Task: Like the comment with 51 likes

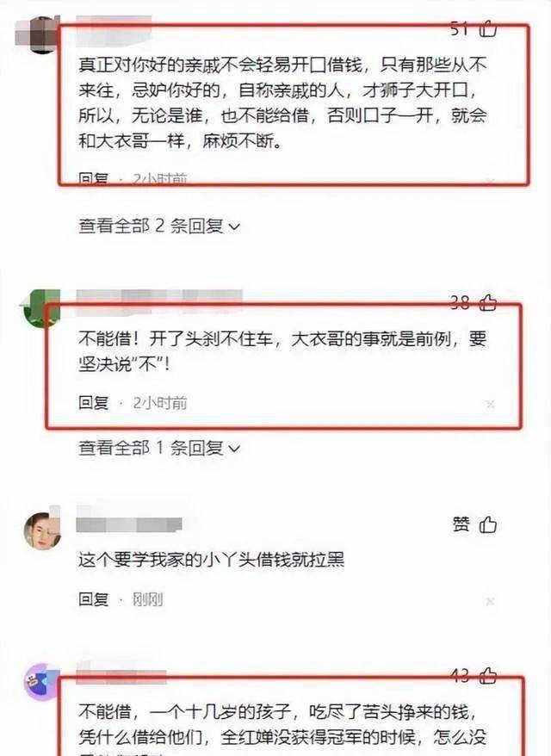Action: (x=488, y=28)
